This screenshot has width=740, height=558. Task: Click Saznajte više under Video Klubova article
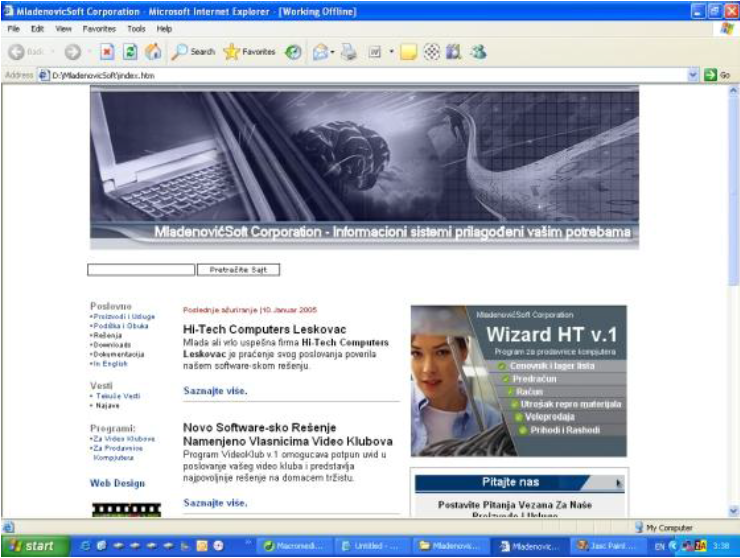215,503
